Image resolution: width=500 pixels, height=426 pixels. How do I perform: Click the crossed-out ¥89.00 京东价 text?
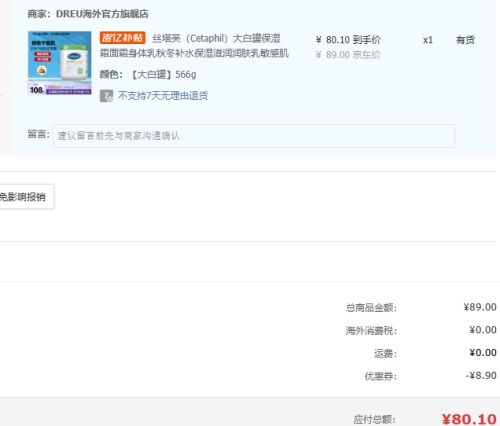tap(348, 55)
